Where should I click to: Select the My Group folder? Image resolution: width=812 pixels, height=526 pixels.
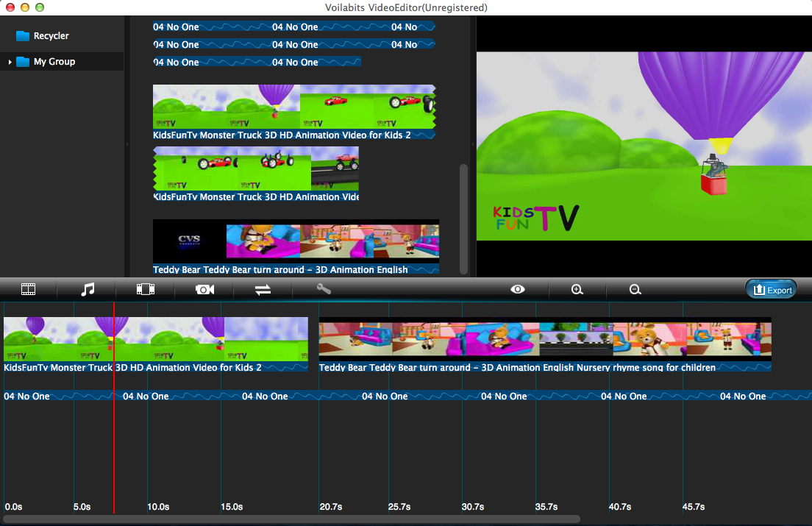[62, 62]
